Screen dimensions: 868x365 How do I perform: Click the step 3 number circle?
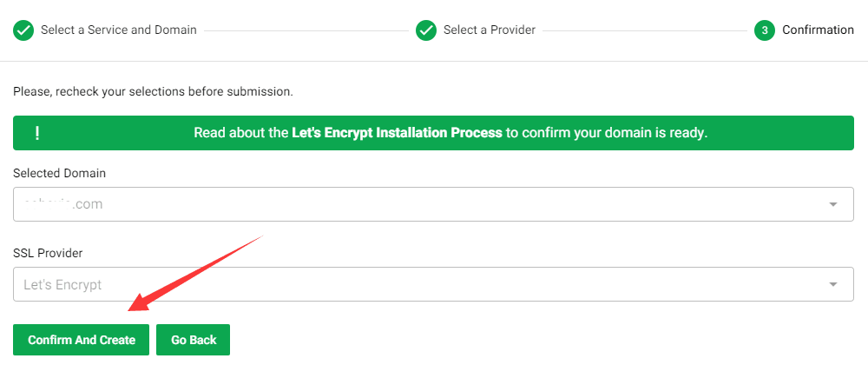765,30
